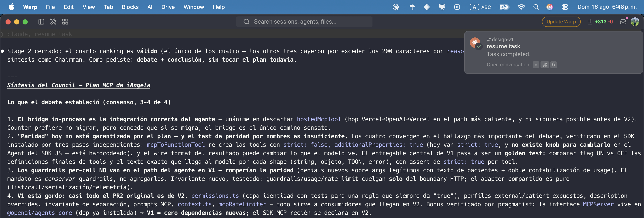Click the 'Síntesis del Council' heading
This screenshot has width=644, height=218.
point(79,85)
